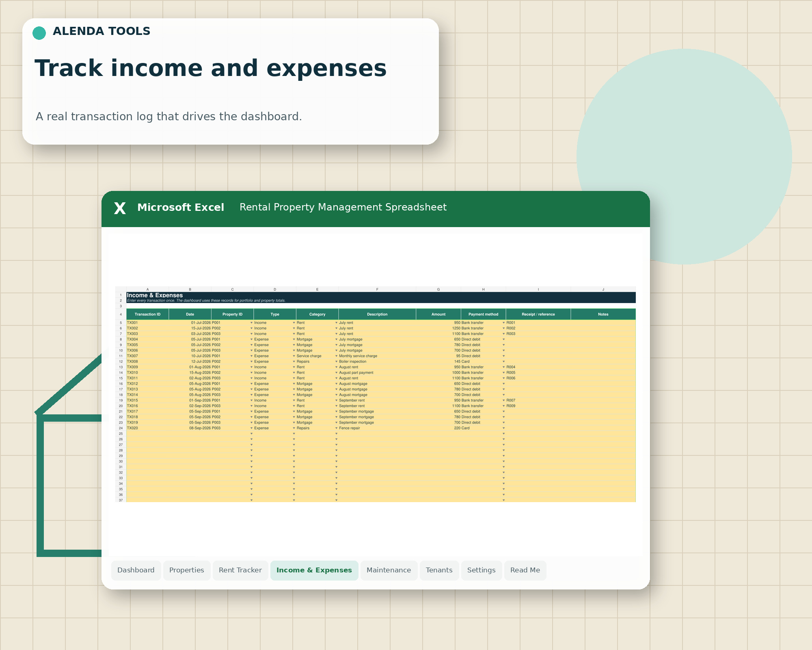Click the 'Boiler inspection' description cell
The image size is (812, 650).
[x=377, y=362]
